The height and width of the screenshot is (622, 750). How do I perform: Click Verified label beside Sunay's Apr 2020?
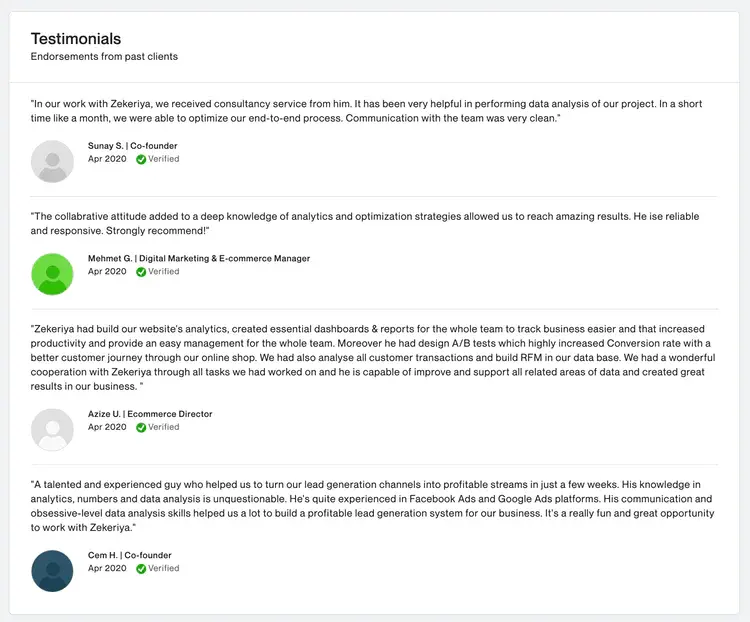pyautogui.click(x=164, y=159)
